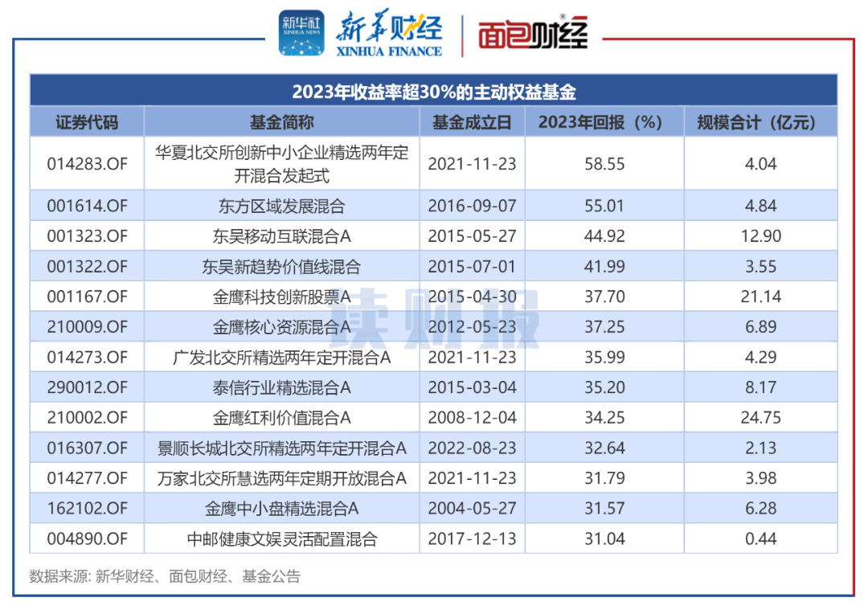Click the 金鹰核心资源混合A fund name
This screenshot has height=610, width=868.
coord(281,327)
